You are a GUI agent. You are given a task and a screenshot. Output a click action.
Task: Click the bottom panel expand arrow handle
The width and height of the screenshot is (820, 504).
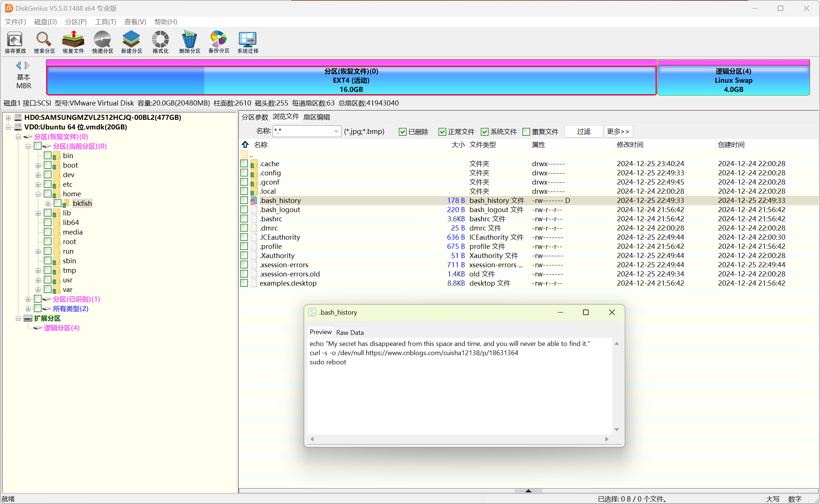(528, 491)
